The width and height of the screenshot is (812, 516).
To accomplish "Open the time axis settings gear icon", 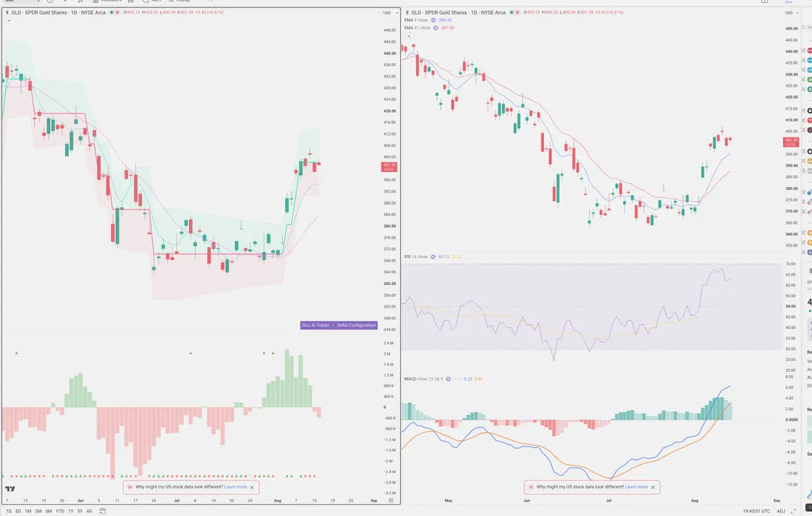I will click(x=390, y=500).
